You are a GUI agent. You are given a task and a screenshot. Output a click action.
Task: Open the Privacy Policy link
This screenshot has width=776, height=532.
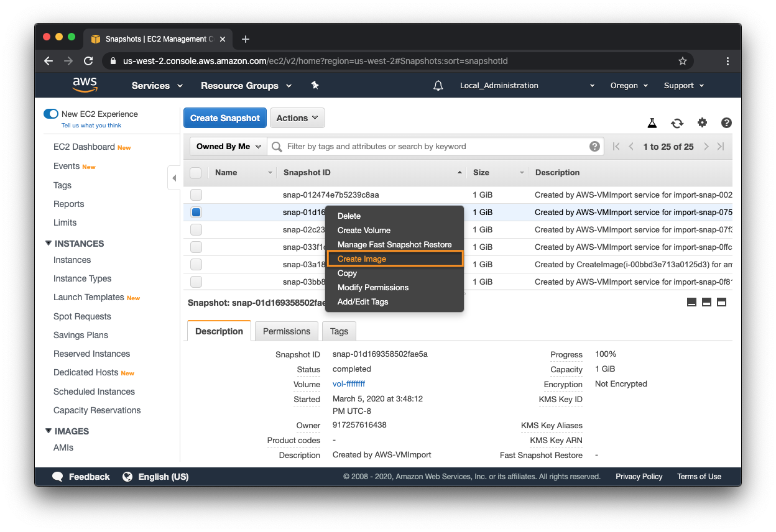click(639, 477)
